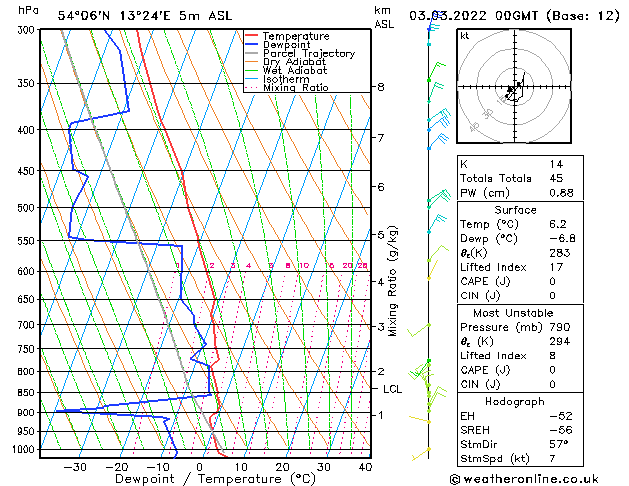
Task: Click the 850 hPa pressure axis label
Action: tap(28, 393)
